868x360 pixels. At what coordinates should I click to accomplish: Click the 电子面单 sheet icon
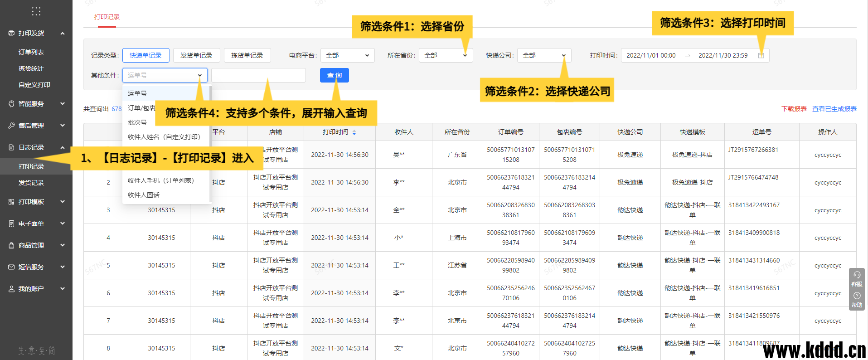pyautogui.click(x=11, y=224)
